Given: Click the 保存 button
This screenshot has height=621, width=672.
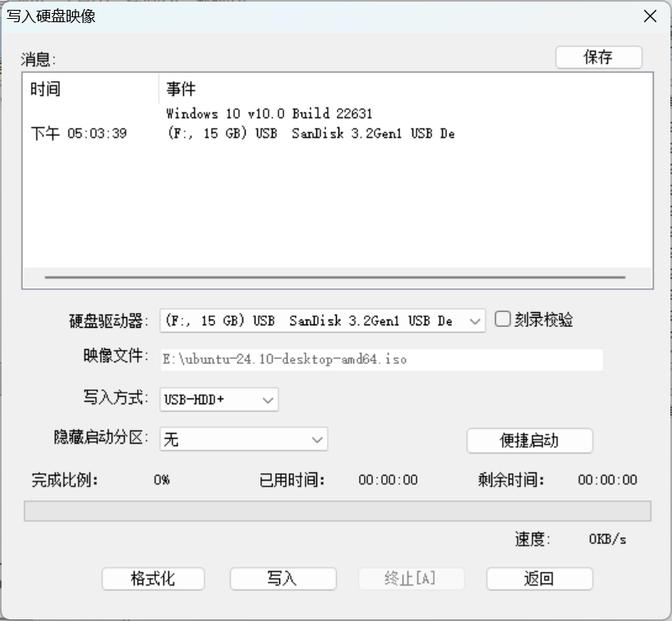Looking at the screenshot, I should coord(599,57).
